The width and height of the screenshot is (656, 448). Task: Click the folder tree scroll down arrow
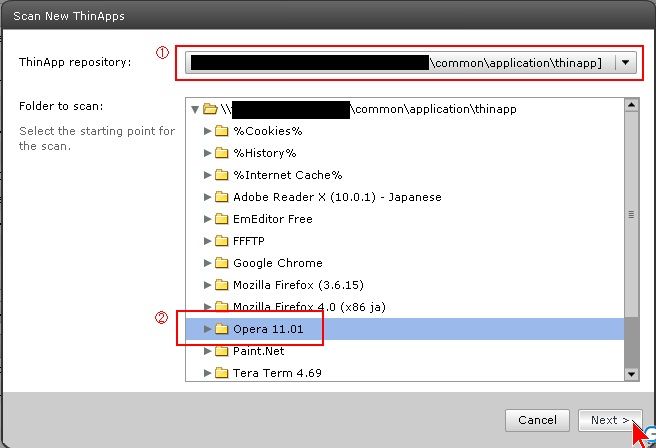click(631, 374)
